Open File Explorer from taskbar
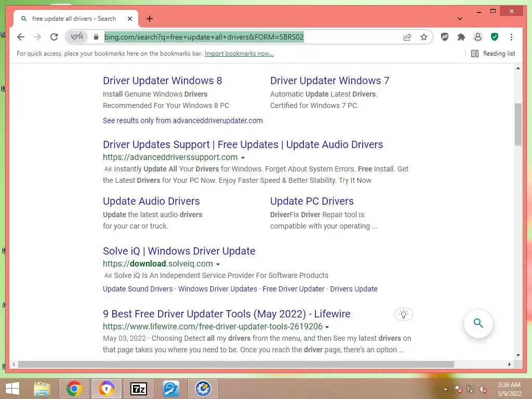The width and height of the screenshot is (532, 399). tap(42, 389)
